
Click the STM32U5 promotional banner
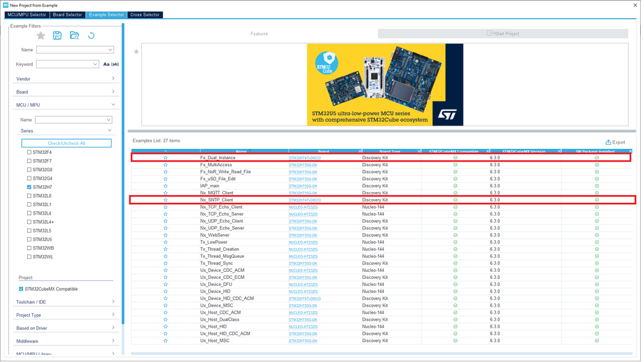(385, 84)
